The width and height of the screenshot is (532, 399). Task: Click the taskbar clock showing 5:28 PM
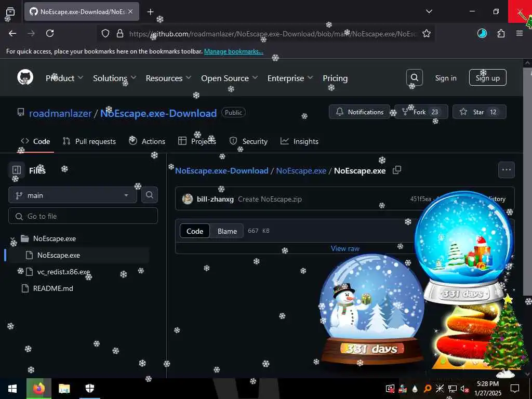[x=487, y=389]
